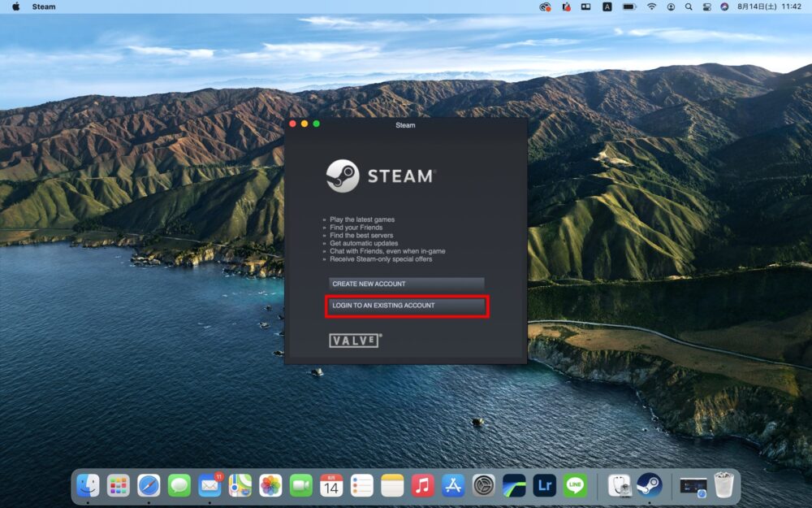The height and width of the screenshot is (508, 812).
Task: Open user account menu bar icon
Action: [671, 7]
